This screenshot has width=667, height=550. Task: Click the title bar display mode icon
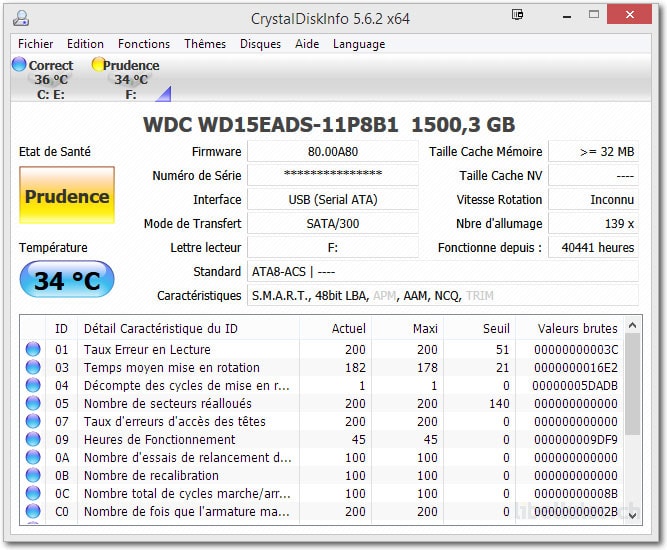(x=517, y=15)
